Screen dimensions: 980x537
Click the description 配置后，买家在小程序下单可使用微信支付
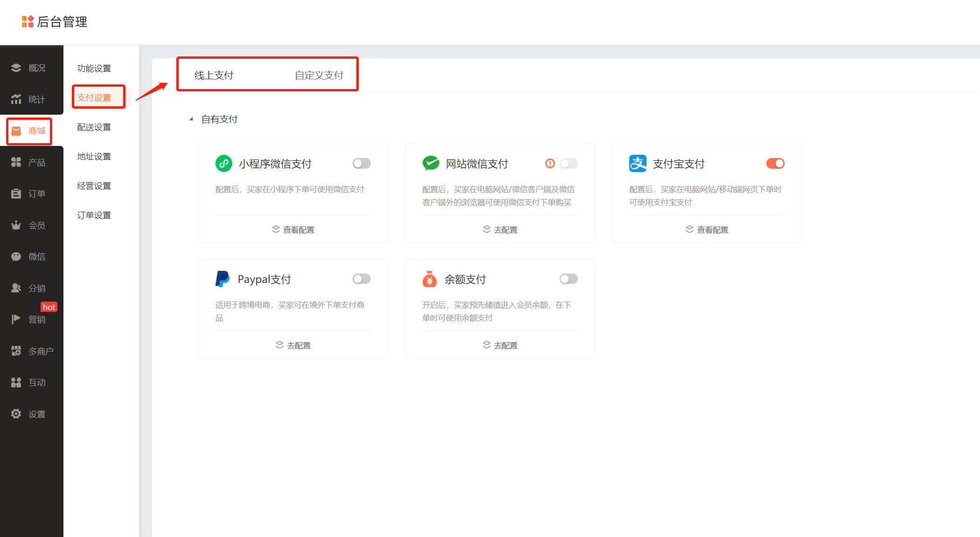[x=290, y=189]
